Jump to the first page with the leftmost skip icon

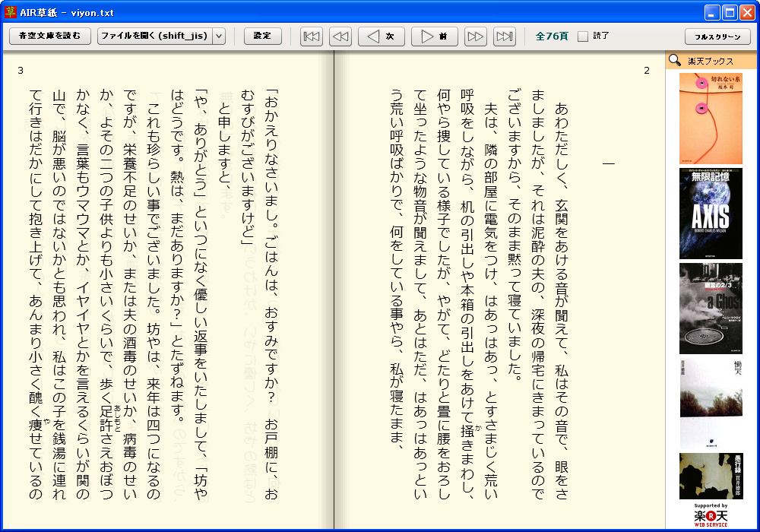pyautogui.click(x=311, y=36)
